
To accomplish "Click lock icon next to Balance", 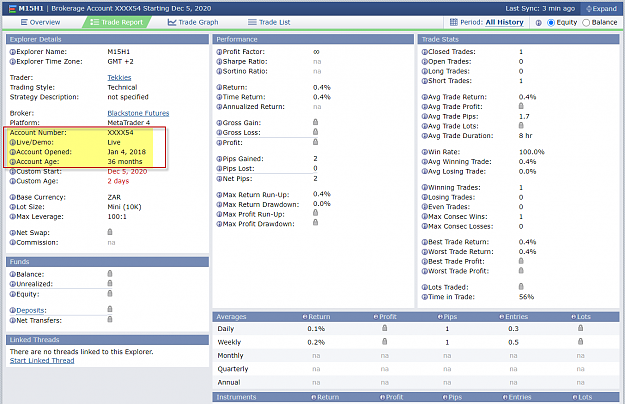I will pyautogui.click(x=110, y=274).
